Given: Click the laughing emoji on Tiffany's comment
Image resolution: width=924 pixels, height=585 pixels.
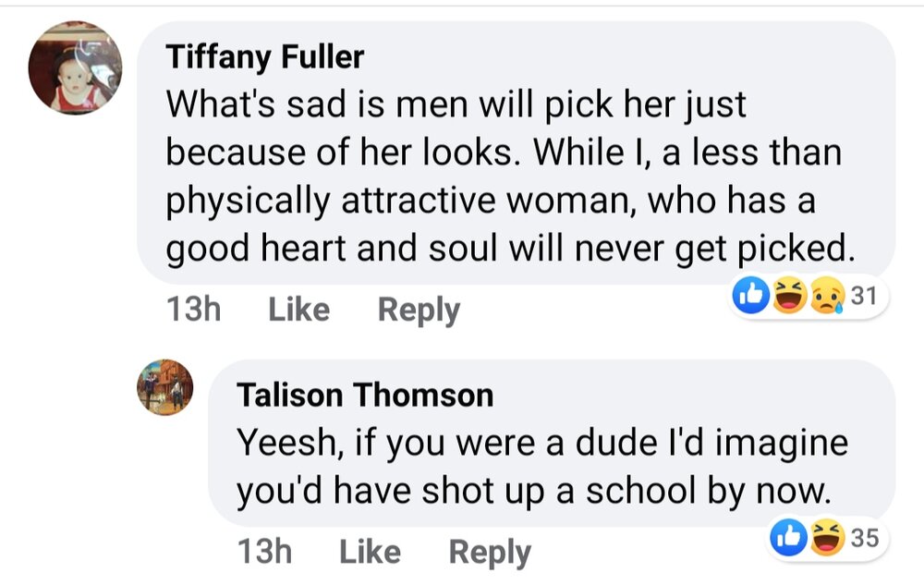Looking at the screenshot, I should (786, 297).
